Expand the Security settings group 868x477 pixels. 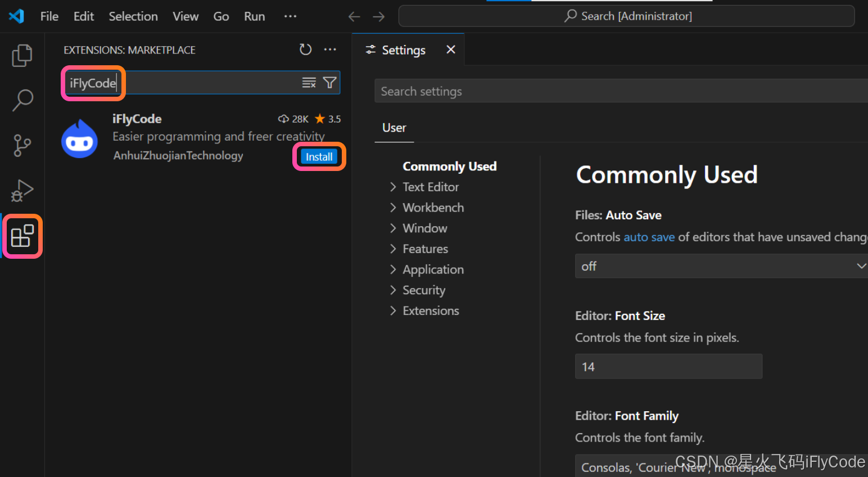(423, 290)
